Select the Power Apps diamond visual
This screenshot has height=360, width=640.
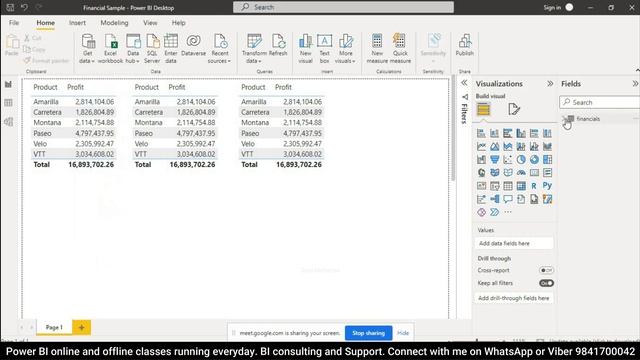(x=482, y=212)
